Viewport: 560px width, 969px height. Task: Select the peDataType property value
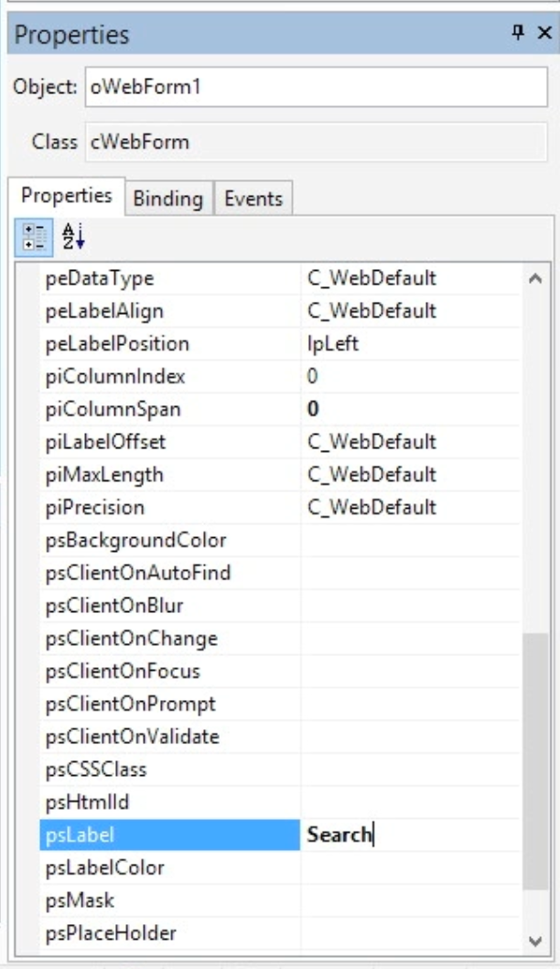pos(410,278)
